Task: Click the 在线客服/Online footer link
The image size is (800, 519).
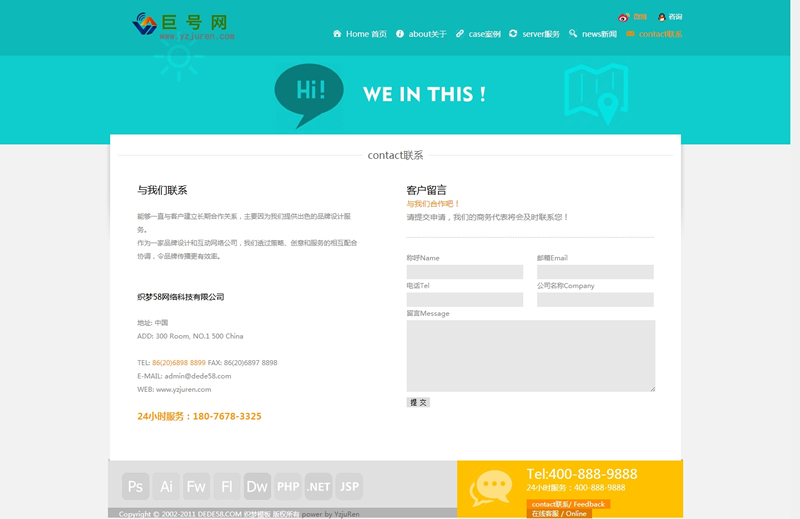Action: 558,514
